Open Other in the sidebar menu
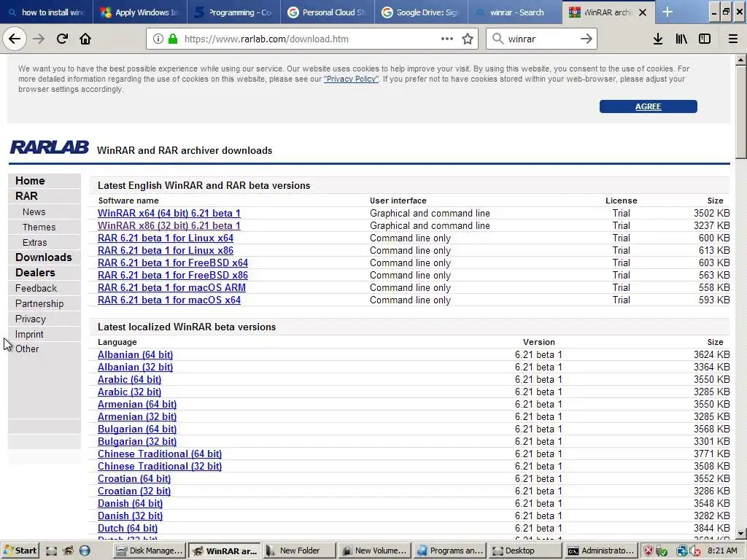 27,349
